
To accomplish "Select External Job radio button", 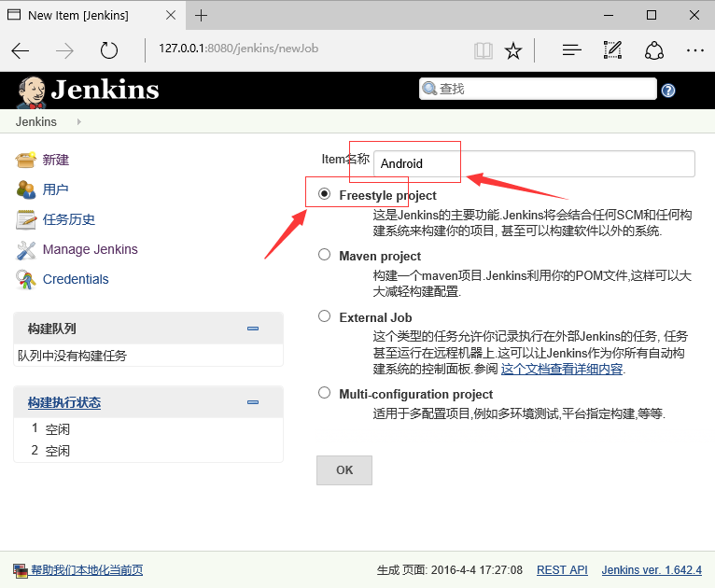I will click(x=324, y=315).
